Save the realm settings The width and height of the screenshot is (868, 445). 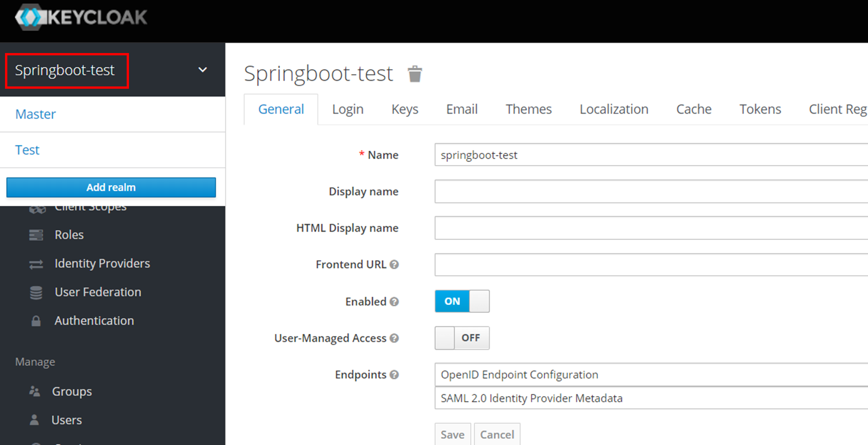pyautogui.click(x=453, y=434)
